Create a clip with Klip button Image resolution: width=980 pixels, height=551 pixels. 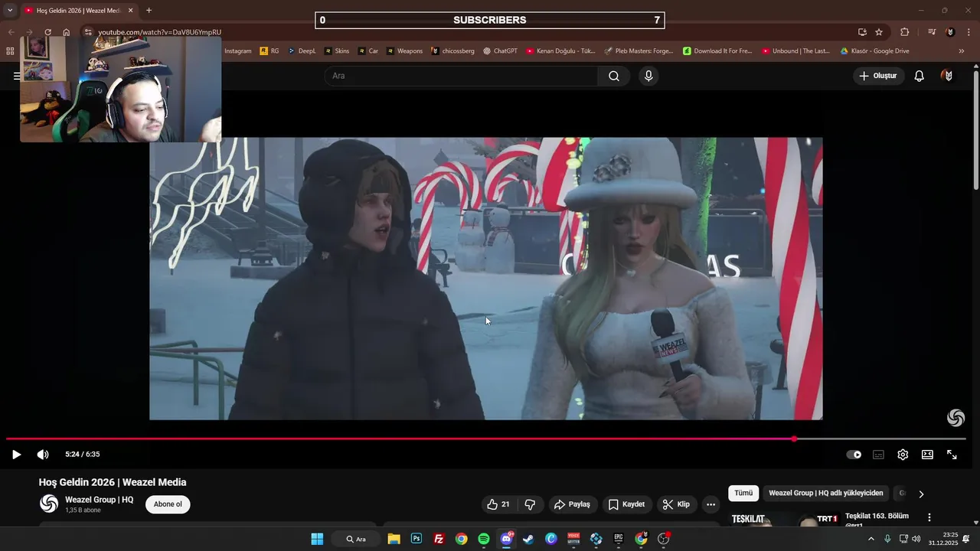(x=676, y=504)
